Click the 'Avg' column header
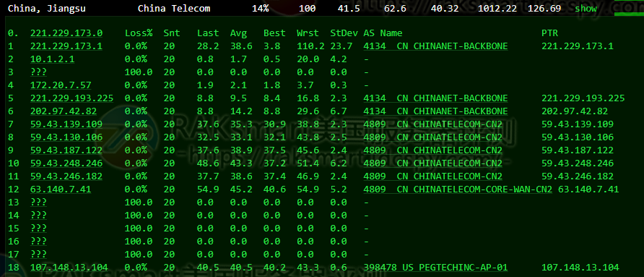The height and width of the screenshot is (277, 644). [x=238, y=33]
